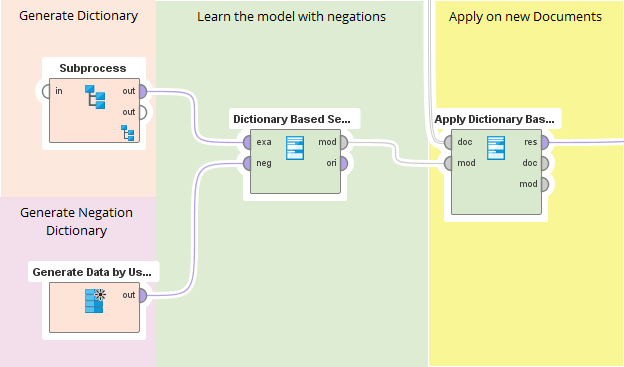Click the 'doc' input port of Apply operator
The image size is (624, 367).
[448, 142]
